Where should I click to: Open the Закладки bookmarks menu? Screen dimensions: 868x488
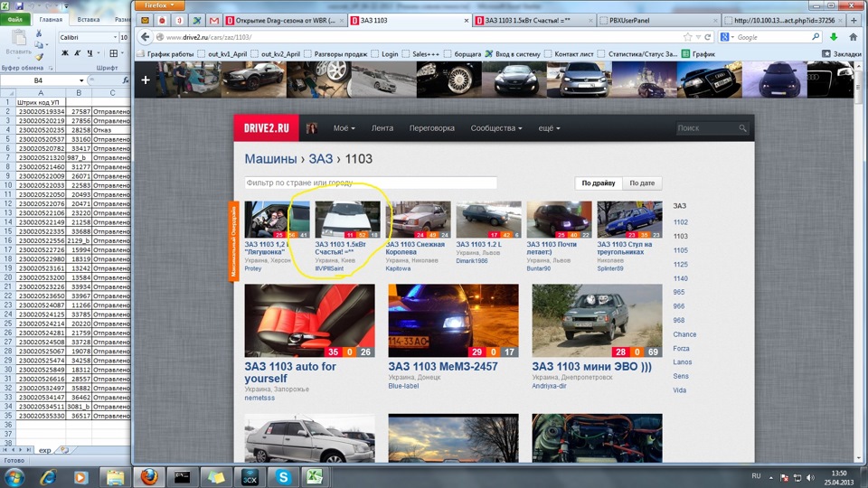[x=842, y=54]
